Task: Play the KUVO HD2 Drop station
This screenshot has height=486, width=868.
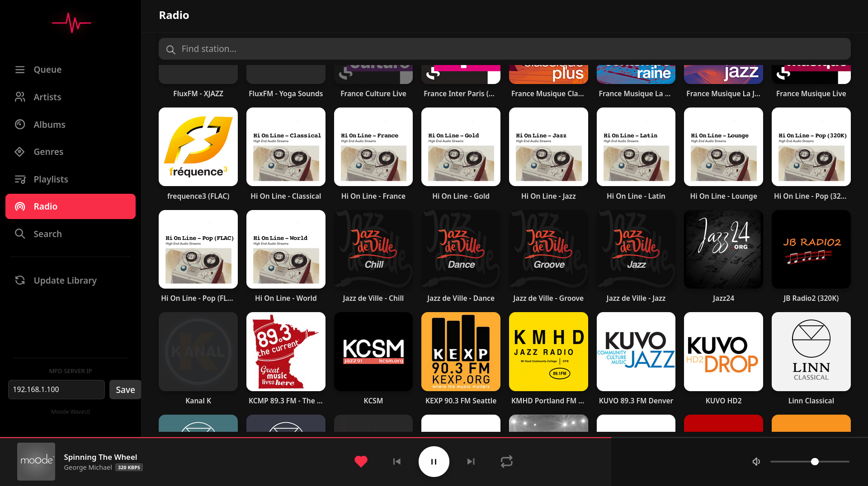Action: coord(723,351)
